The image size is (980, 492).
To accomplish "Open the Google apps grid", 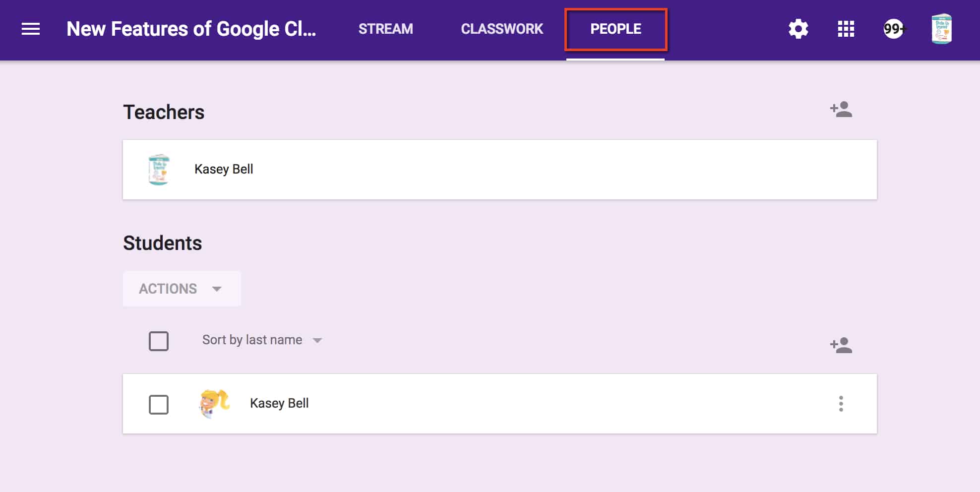I will 846,29.
